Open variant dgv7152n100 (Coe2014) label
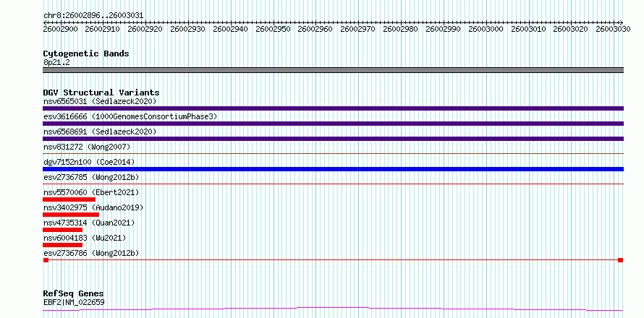Viewport: 644px width, 318px height. point(89,162)
